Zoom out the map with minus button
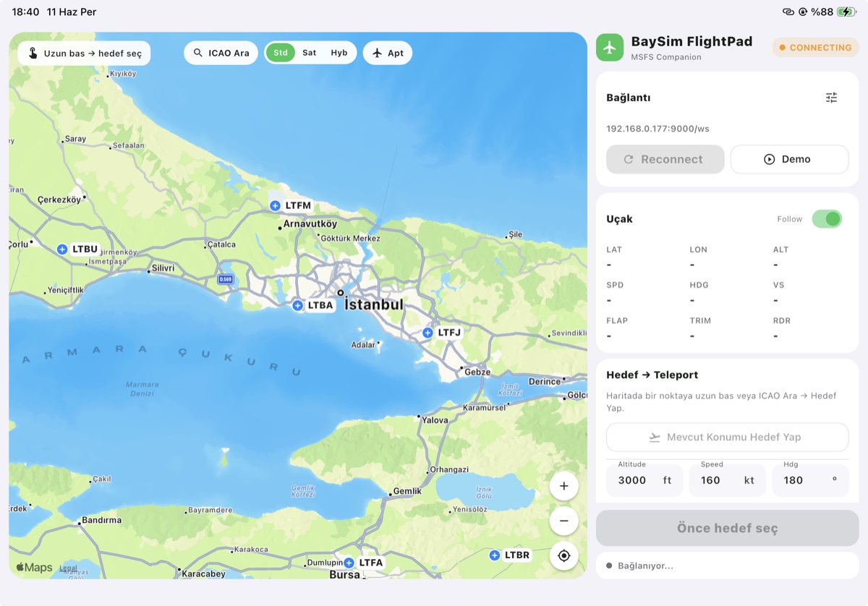The image size is (868, 606). 564,521
